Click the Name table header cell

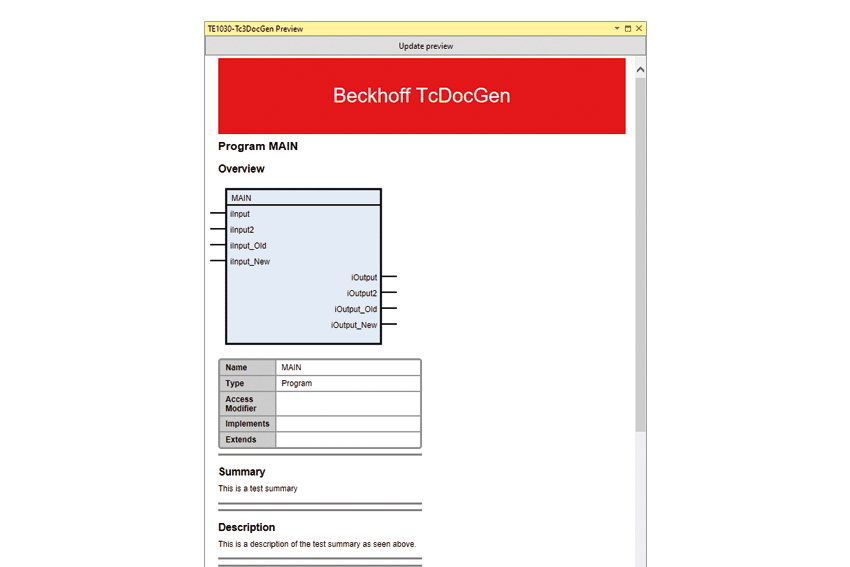click(x=248, y=368)
